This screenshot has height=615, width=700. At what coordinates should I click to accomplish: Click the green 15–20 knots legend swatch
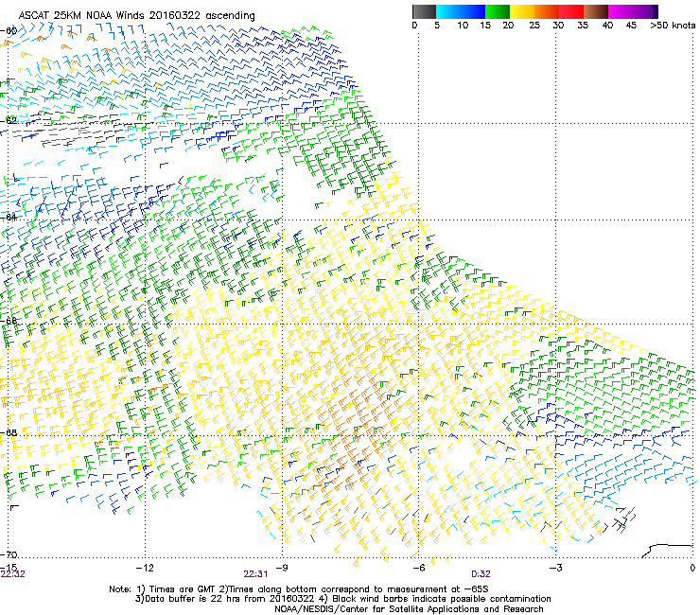[x=498, y=11]
